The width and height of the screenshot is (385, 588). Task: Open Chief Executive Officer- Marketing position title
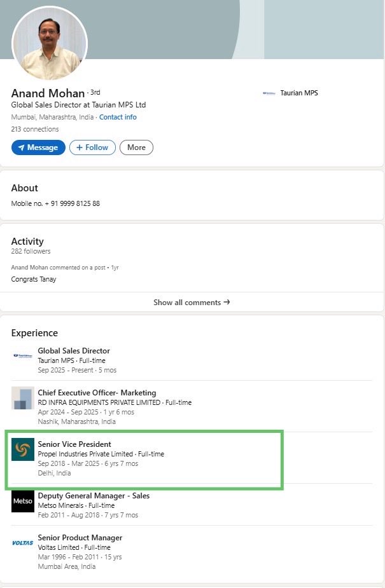pos(97,393)
